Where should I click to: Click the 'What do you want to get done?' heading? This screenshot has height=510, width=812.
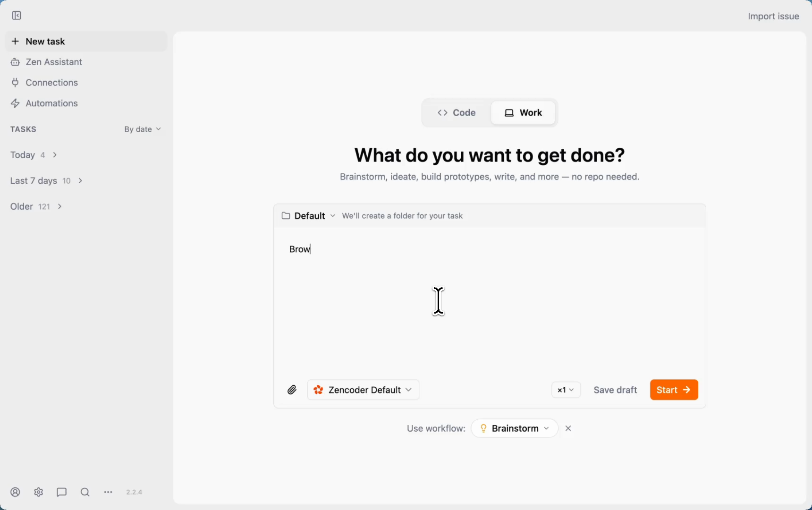[x=490, y=155]
